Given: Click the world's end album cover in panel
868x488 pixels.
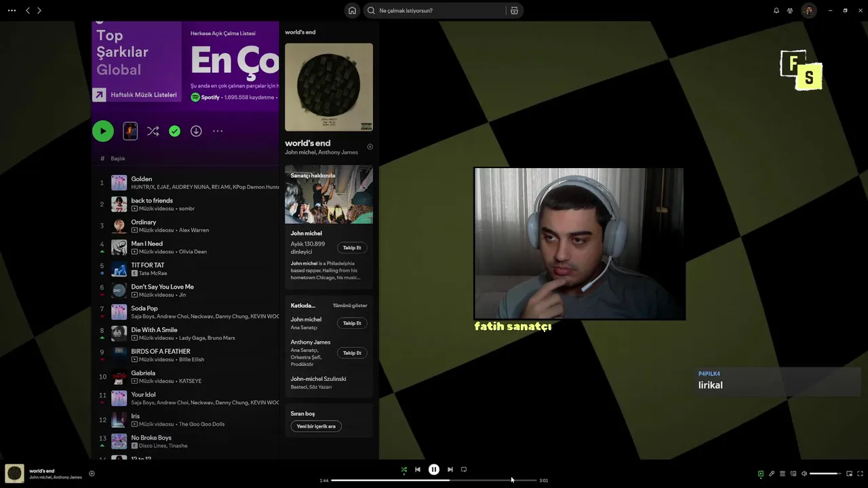Looking at the screenshot, I should coord(329,87).
